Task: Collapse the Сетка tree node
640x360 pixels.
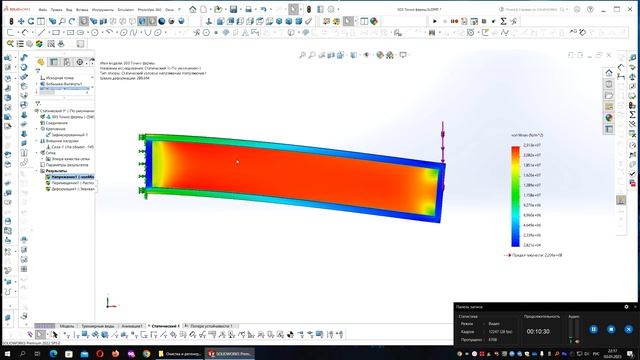Action: coord(37,153)
